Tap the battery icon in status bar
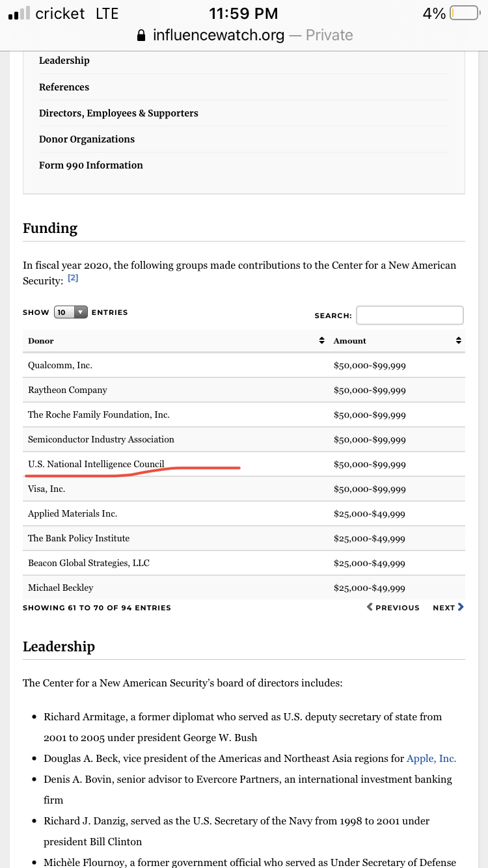 465,13
